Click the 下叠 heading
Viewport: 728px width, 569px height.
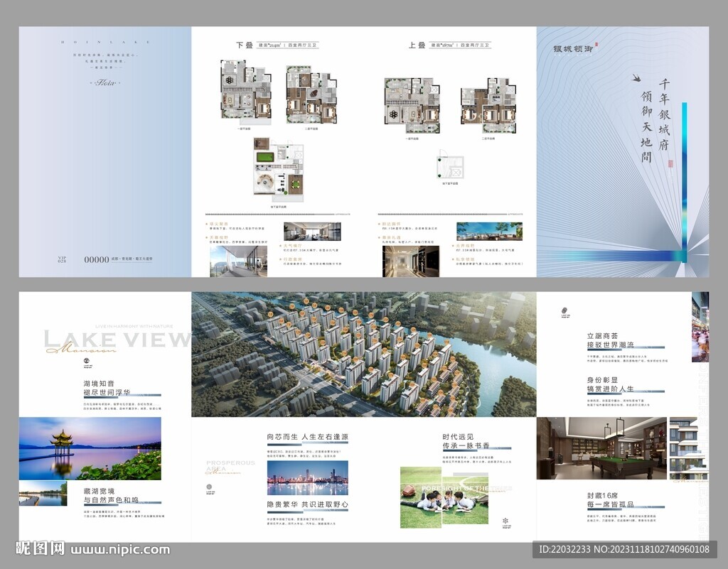coord(245,45)
